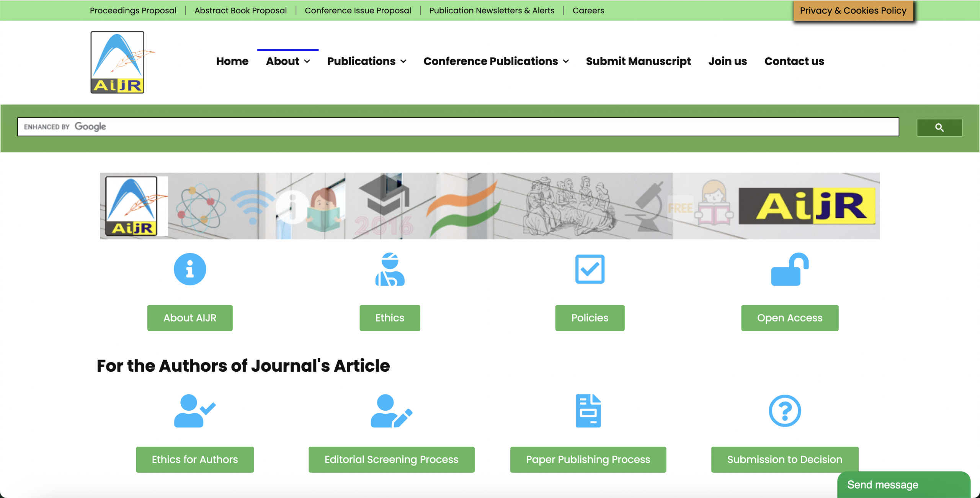This screenshot has height=498, width=980.
Task: Select the worker icon above Ethics
Action: (x=389, y=269)
